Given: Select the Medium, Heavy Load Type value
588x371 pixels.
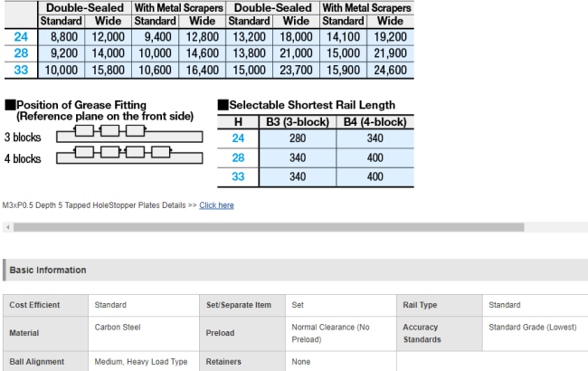Looking at the screenshot, I should click(140, 361).
